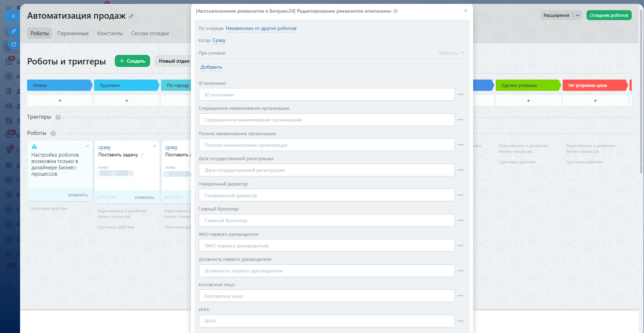Click the pin icon next to Автоматизация продаж

point(131,16)
